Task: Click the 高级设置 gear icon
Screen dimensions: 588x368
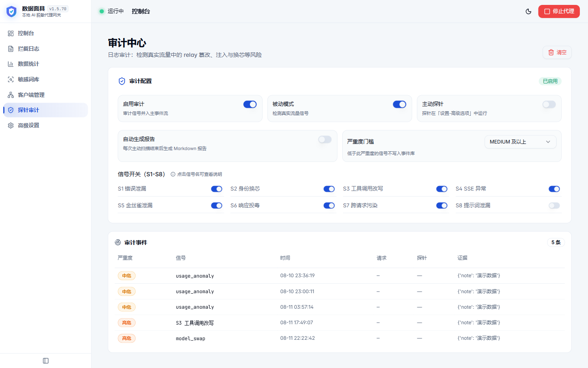Action: pos(11,126)
